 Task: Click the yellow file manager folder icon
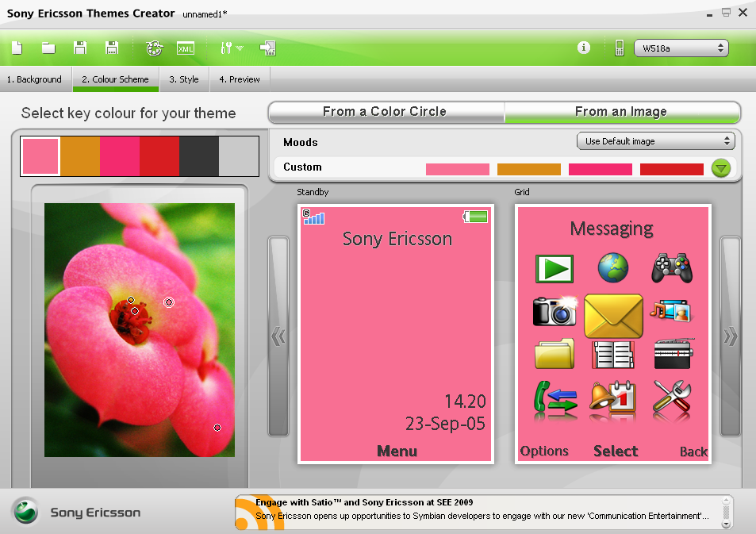click(555, 354)
